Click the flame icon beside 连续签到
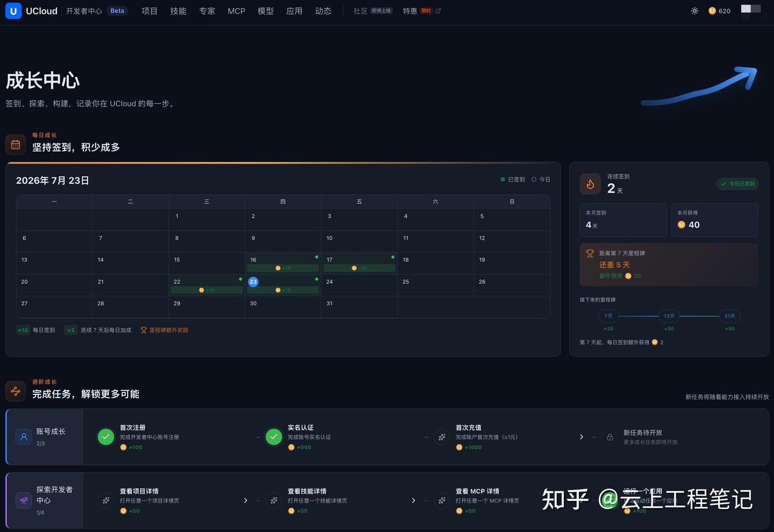 click(x=590, y=184)
